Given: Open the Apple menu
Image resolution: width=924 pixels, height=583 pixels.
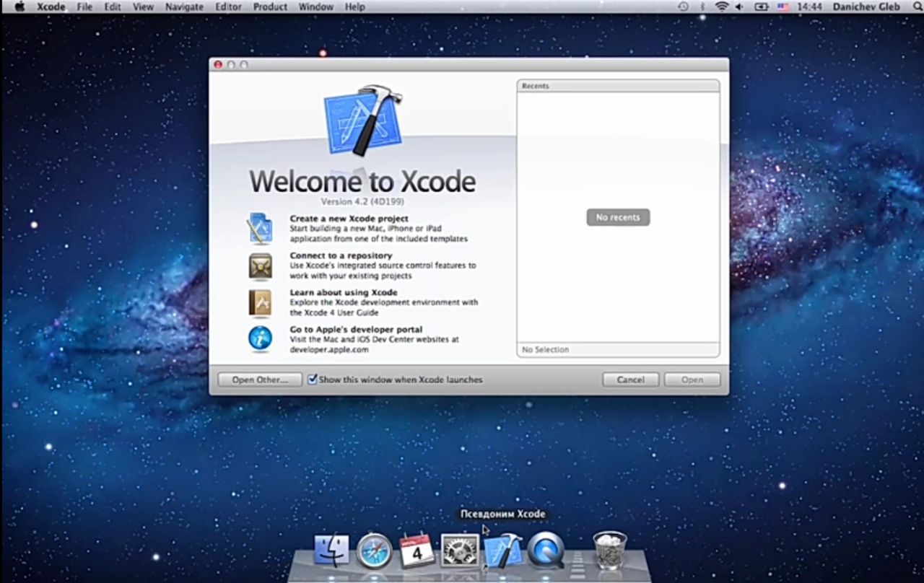Looking at the screenshot, I should 19,6.
